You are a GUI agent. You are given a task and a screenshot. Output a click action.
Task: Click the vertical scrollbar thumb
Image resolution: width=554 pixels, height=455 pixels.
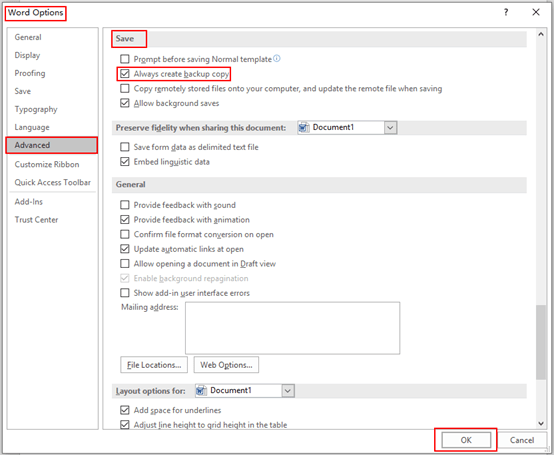coord(541,342)
